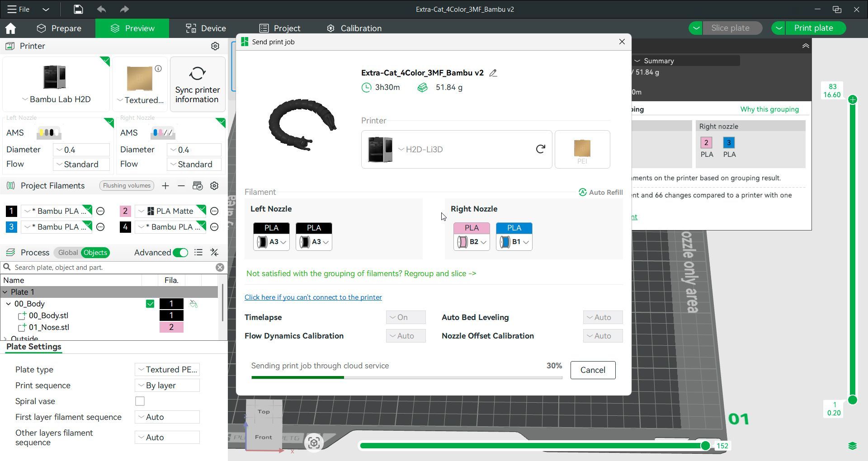Refresh the H2D-Li3D printer list

tap(540, 149)
